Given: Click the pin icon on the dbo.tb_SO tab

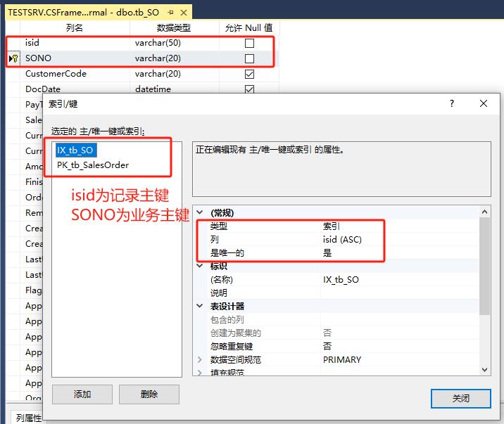Looking at the screenshot, I should pyautogui.click(x=170, y=13).
